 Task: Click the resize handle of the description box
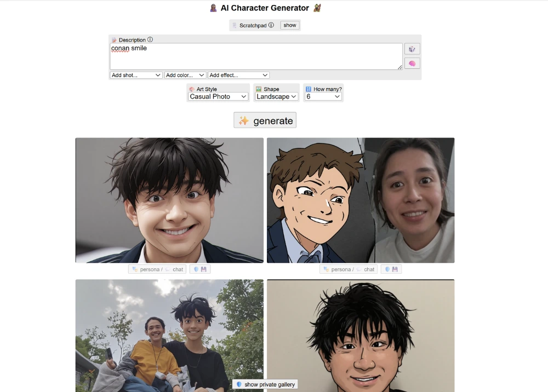pyautogui.click(x=400, y=67)
